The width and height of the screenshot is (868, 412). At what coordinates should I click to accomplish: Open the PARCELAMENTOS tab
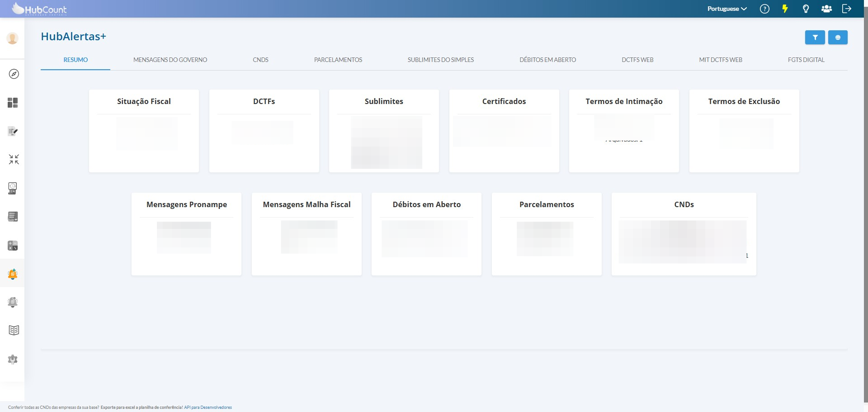point(338,60)
